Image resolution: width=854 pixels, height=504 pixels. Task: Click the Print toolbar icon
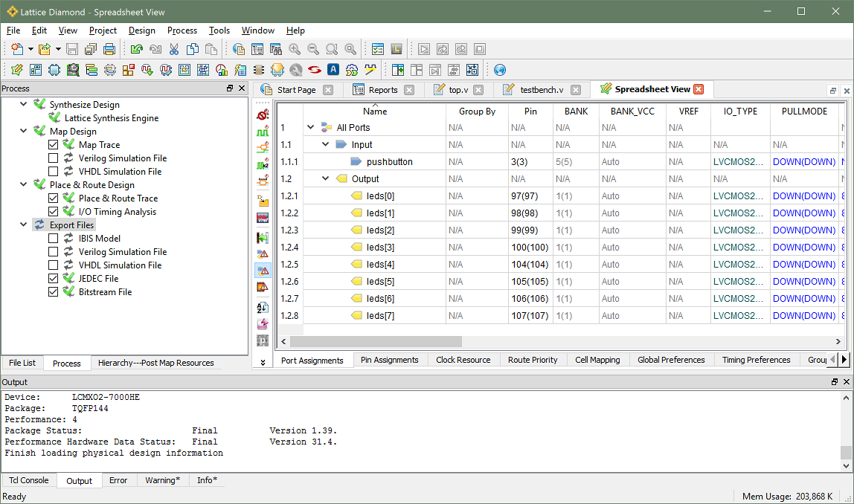[109, 50]
